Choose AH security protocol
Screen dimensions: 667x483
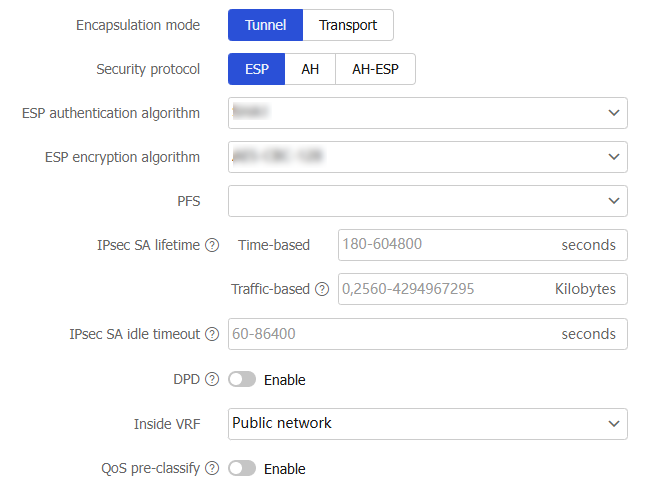310,70
